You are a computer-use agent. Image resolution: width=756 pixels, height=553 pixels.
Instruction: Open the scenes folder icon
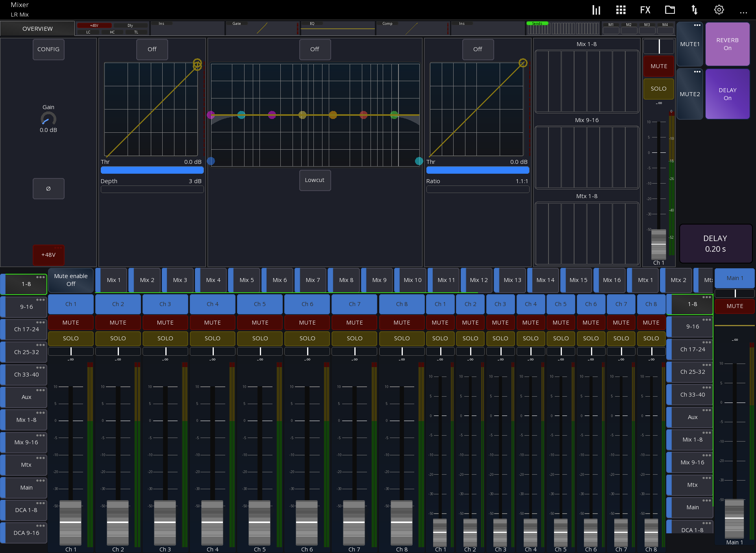coord(670,9)
